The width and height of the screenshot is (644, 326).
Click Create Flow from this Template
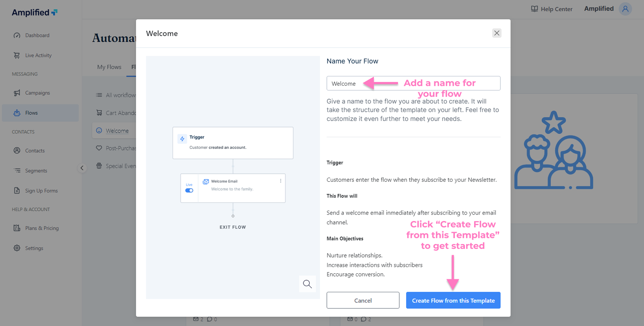[x=453, y=300]
